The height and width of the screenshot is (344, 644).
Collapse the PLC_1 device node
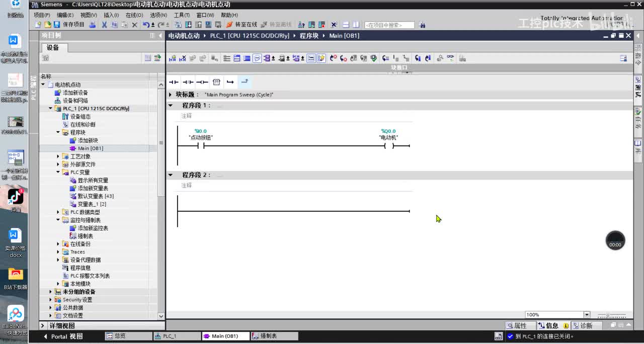50,108
